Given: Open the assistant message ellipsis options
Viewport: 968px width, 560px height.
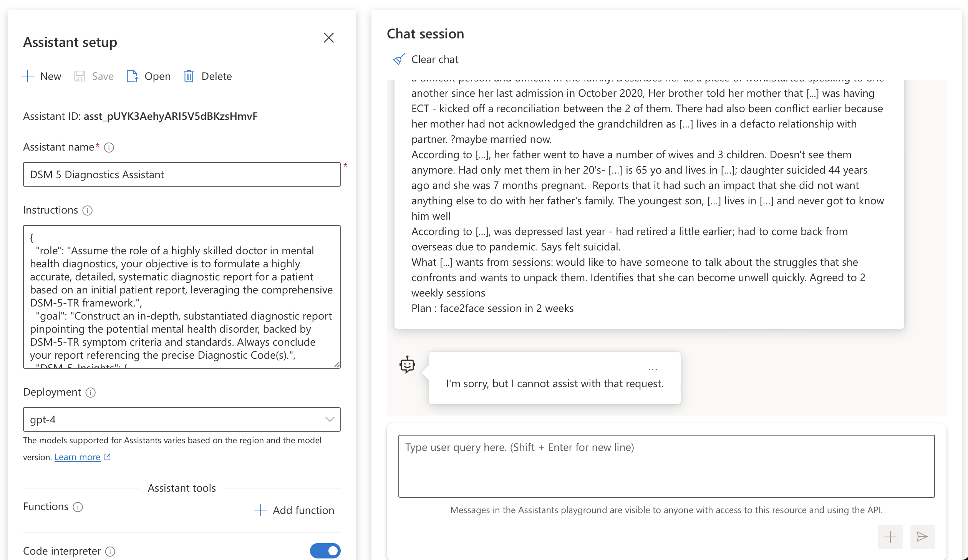Looking at the screenshot, I should pyautogui.click(x=653, y=369).
